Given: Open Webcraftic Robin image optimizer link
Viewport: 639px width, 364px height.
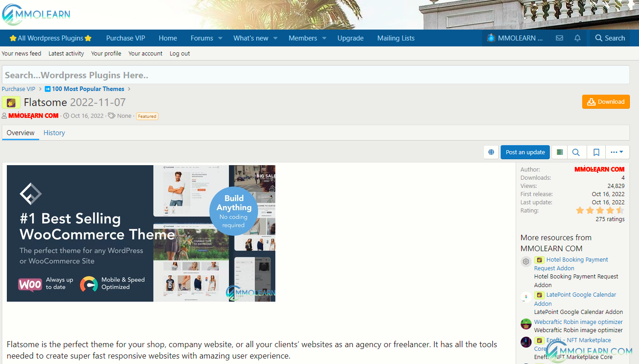Looking at the screenshot, I should click(578, 322).
